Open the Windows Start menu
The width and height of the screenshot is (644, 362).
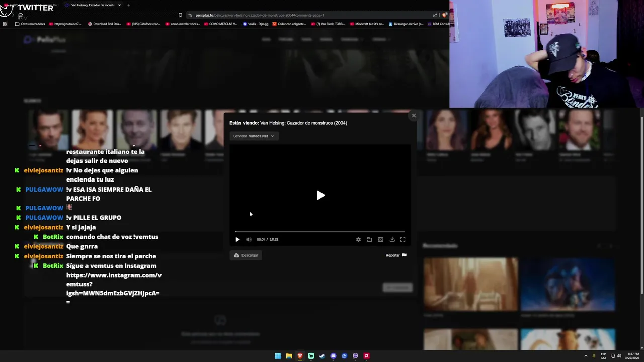point(278,356)
